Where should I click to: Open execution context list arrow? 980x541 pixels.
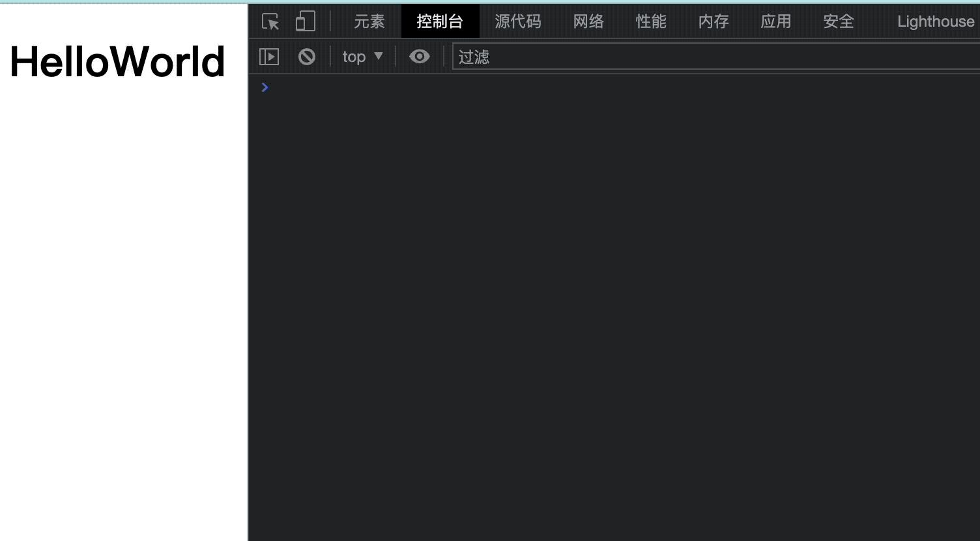click(379, 57)
